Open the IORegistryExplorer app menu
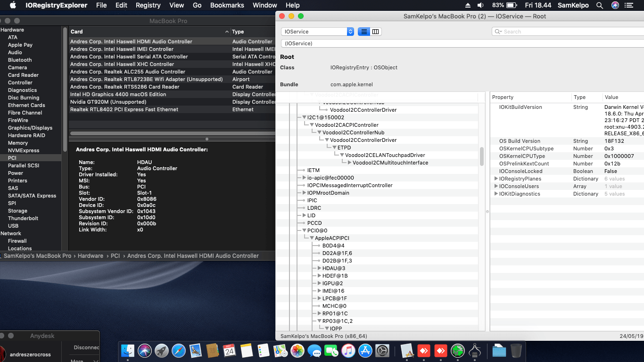The image size is (644, 362). coord(56,5)
